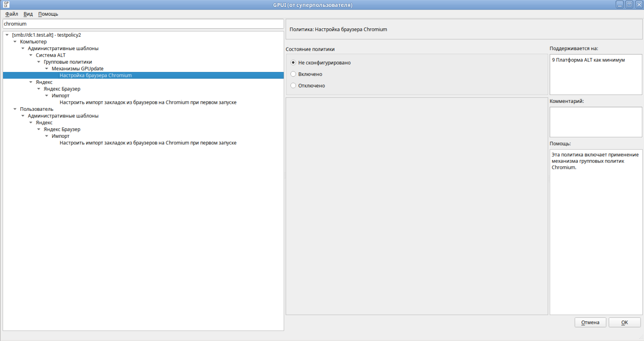644x341 pixels.
Task: Maximize the GPUI window
Action: tap(629, 5)
